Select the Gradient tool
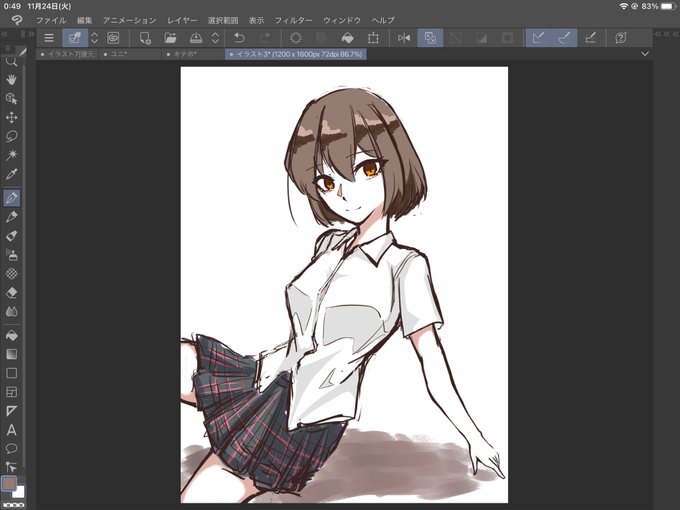 pyautogui.click(x=11, y=354)
